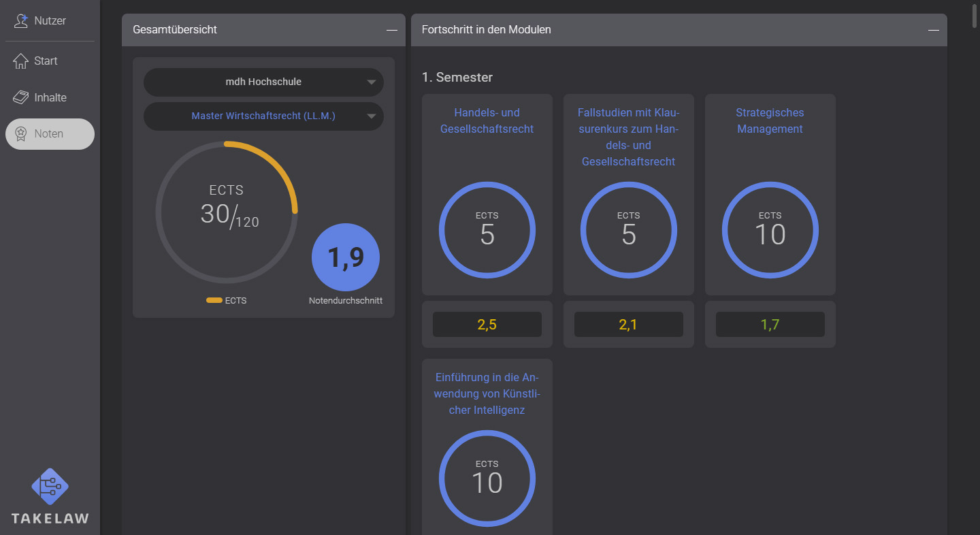
Task: Open the Strategisches Management module link
Action: (x=770, y=120)
